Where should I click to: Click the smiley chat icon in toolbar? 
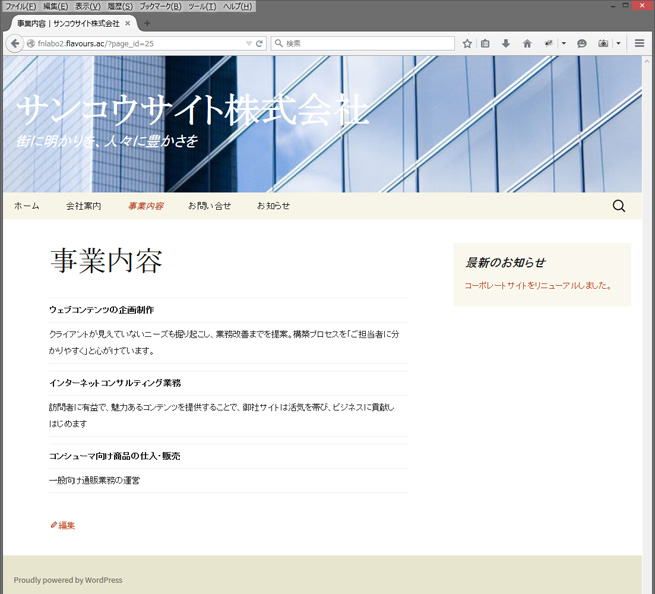coord(582,44)
